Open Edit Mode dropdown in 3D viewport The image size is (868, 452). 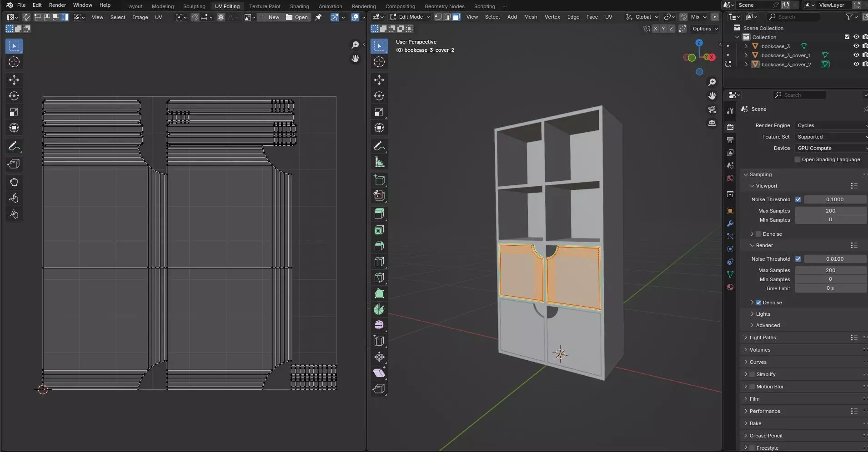click(410, 17)
